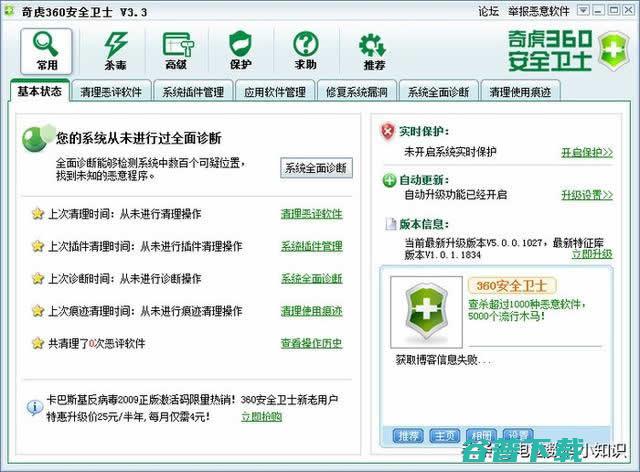Switch to the 基本状态 tab
This screenshot has height=472, width=640.
40,91
